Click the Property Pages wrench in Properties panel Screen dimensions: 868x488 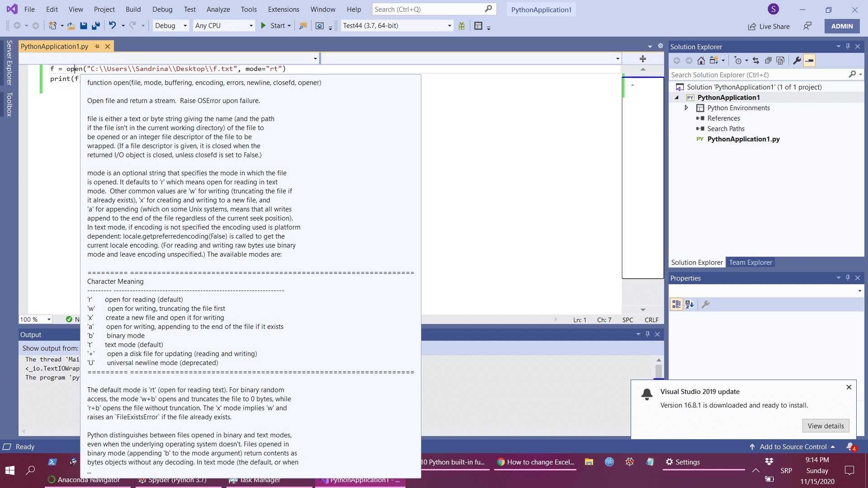tap(705, 305)
